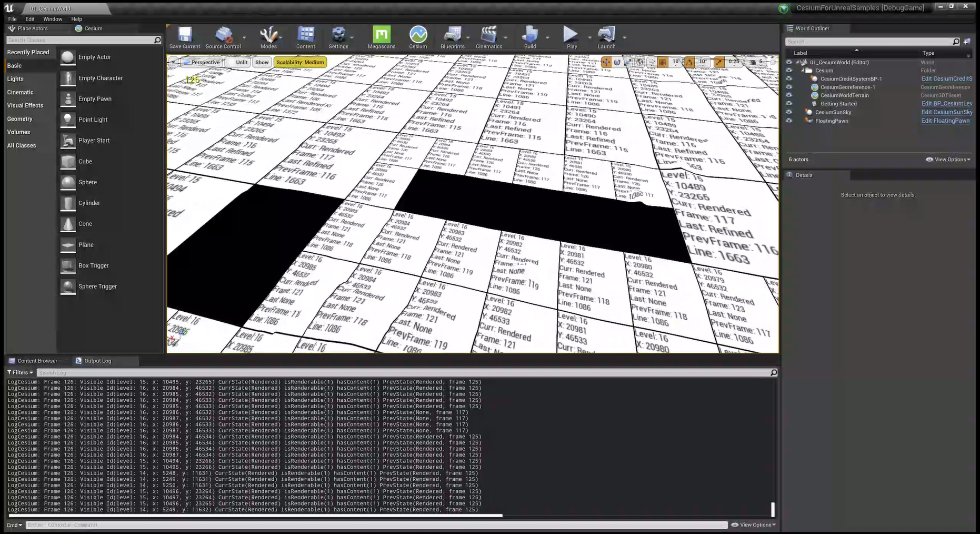Image resolution: width=980 pixels, height=534 pixels.
Task: Toggle rotation snapping in the viewport toolbar
Action: [689, 62]
